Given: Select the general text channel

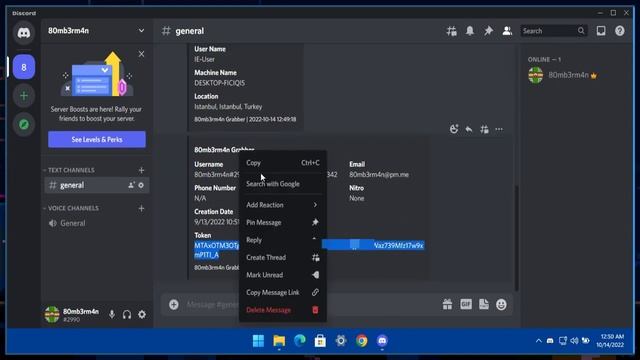Looking at the screenshot, I should click(97, 185).
